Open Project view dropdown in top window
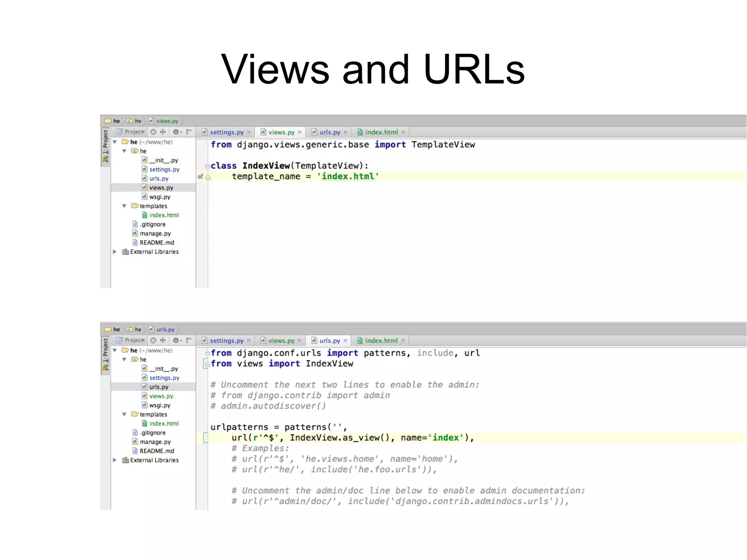Image resolution: width=747 pixels, height=560 pixels. click(x=131, y=132)
